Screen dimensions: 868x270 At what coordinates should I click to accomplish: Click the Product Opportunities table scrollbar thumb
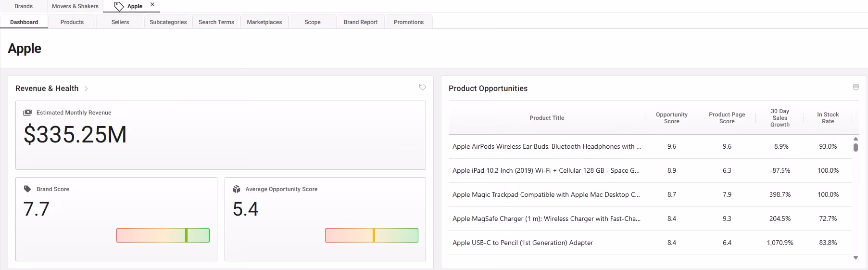pos(855,147)
